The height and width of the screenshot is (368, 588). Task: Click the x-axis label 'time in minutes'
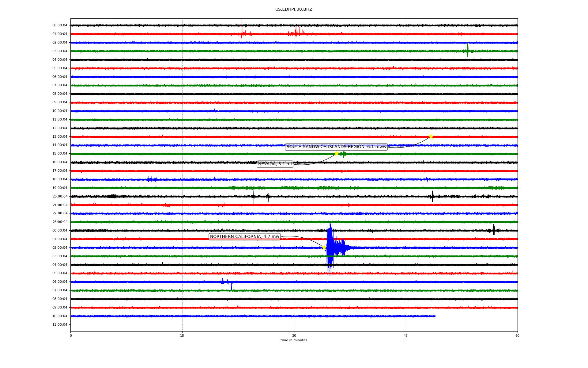coord(294,340)
